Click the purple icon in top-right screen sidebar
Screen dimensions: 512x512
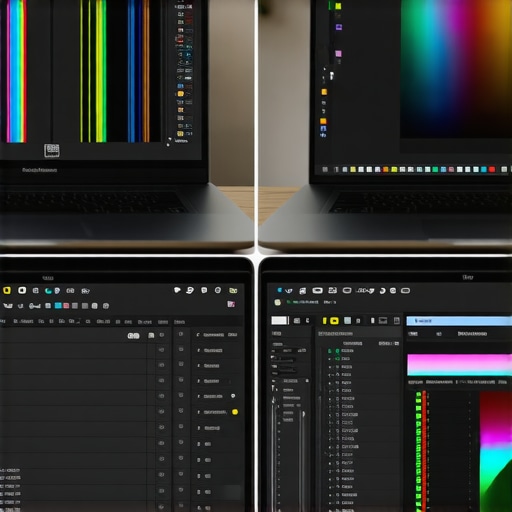click(339, 27)
